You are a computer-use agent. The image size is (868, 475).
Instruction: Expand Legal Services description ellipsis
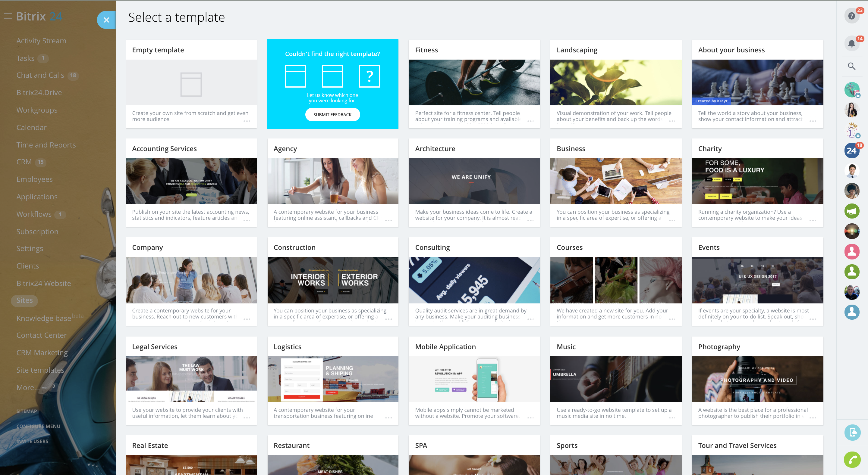247,418
